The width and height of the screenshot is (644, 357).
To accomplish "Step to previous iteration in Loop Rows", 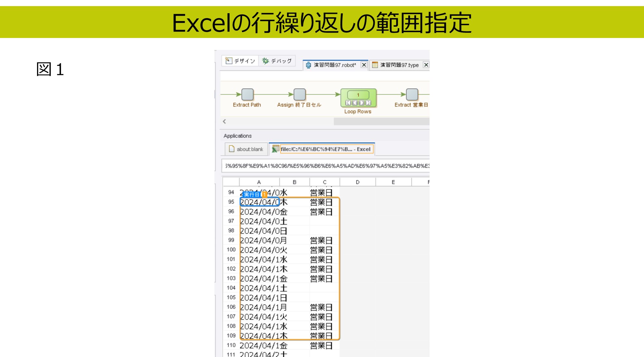I will tap(355, 103).
